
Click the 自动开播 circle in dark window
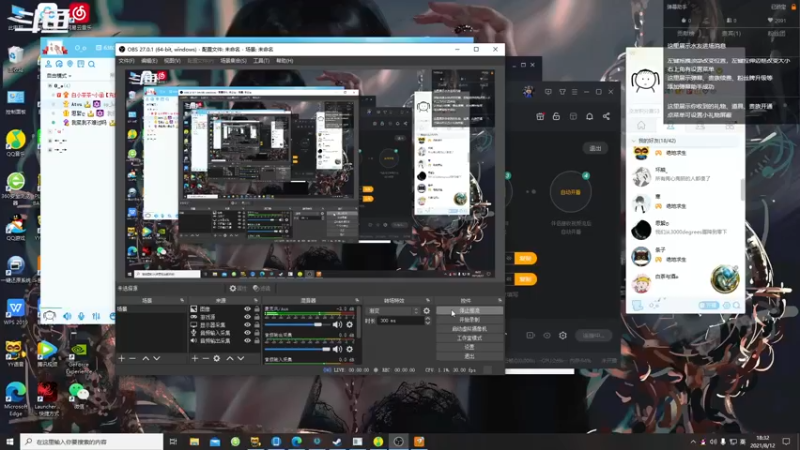(x=570, y=192)
